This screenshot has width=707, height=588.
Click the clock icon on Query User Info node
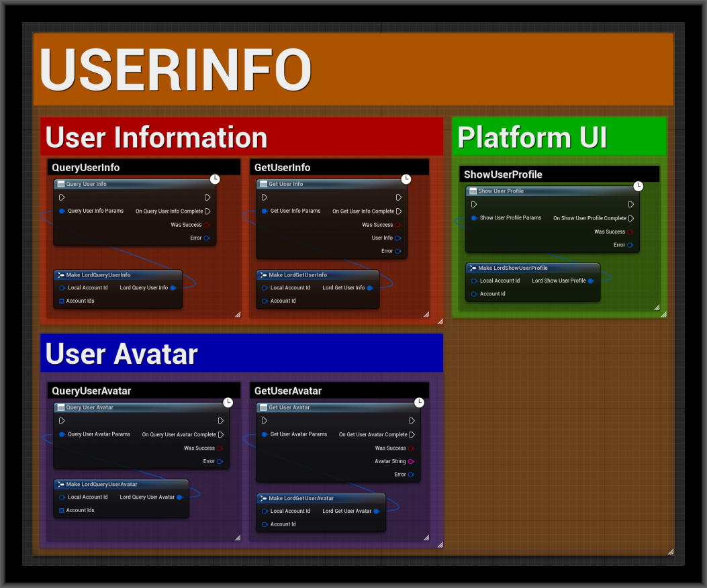(x=215, y=179)
